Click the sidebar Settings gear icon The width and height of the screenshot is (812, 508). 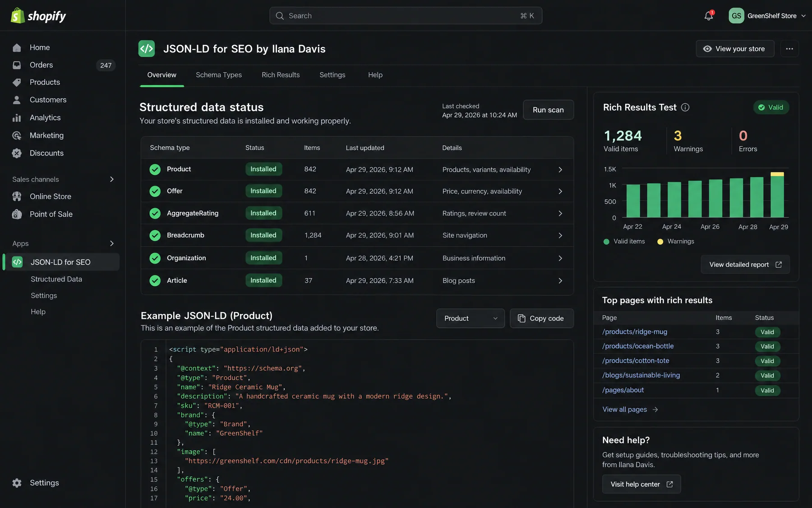tap(17, 483)
